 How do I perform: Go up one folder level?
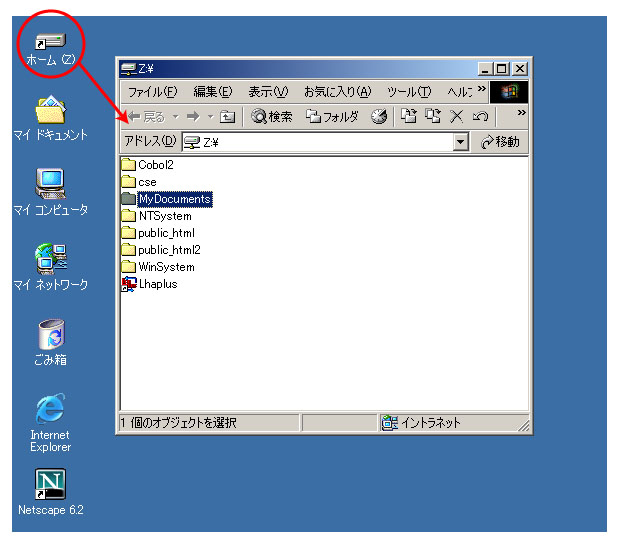tap(227, 116)
